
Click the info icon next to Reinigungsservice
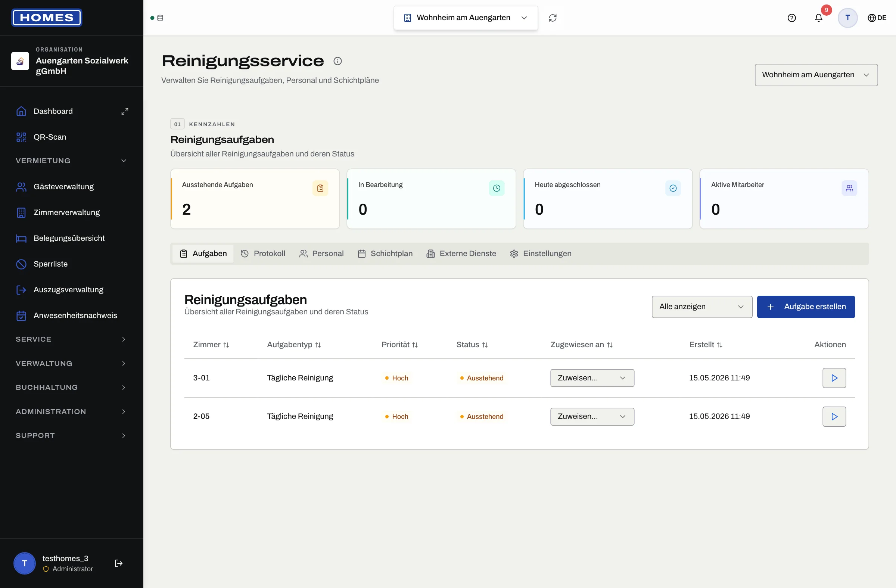(337, 61)
